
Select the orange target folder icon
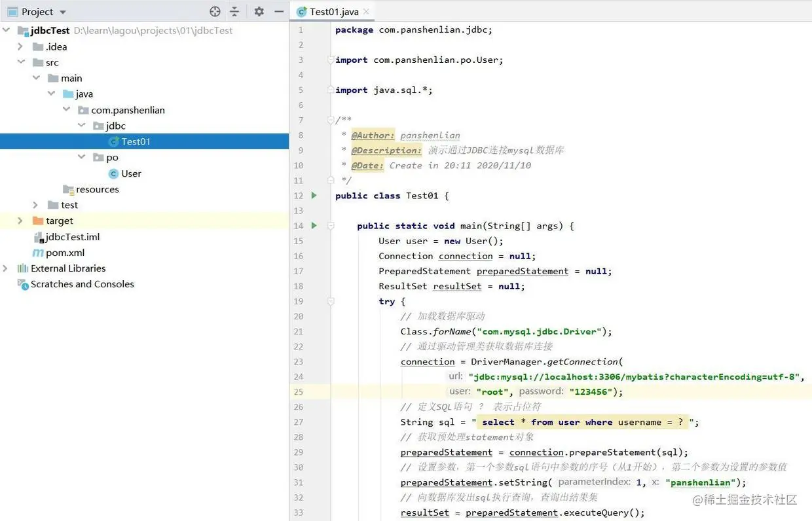pos(38,221)
